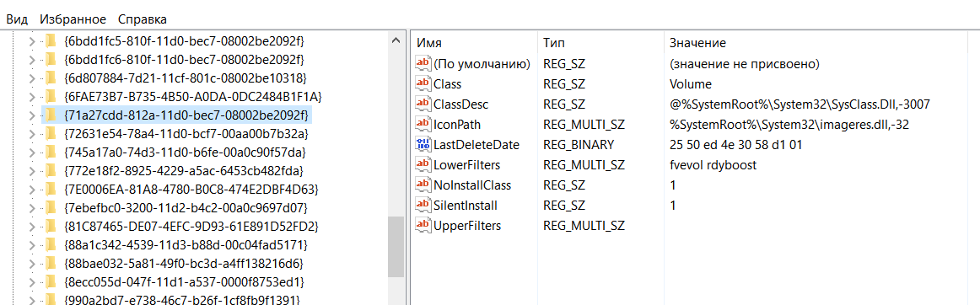This screenshot has height=305, width=980.
Task: Click REG_BINARY type cell
Action: point(579,144)
